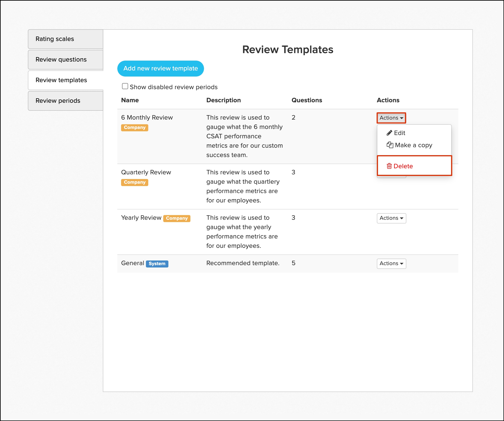Go to the Review periods tab
504x421 pixels.
tap(58, 101)
